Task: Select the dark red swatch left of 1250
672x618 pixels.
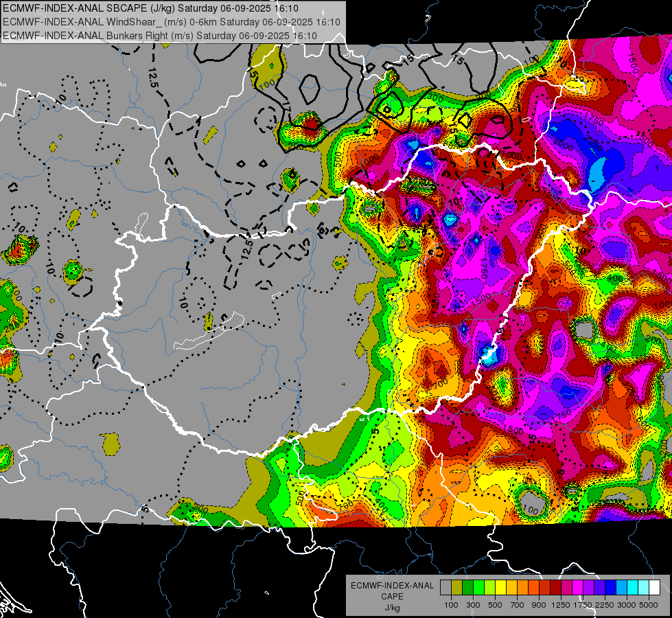Action: [x=555, y=588]
